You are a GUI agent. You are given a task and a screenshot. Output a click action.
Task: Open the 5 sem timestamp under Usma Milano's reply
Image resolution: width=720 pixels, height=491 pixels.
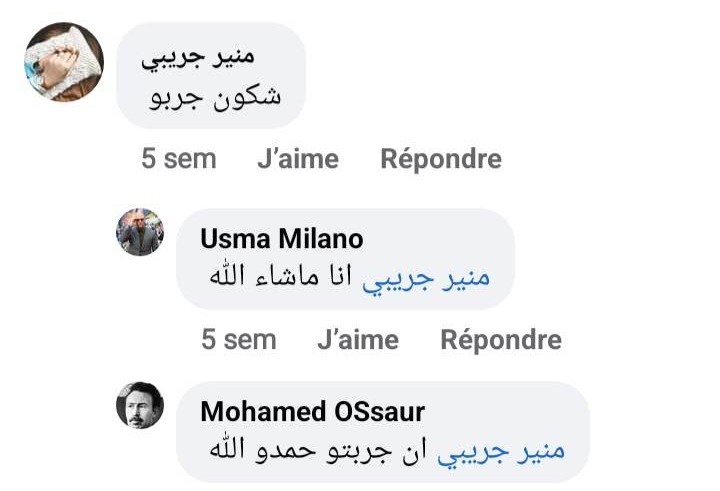click(239, 340)
